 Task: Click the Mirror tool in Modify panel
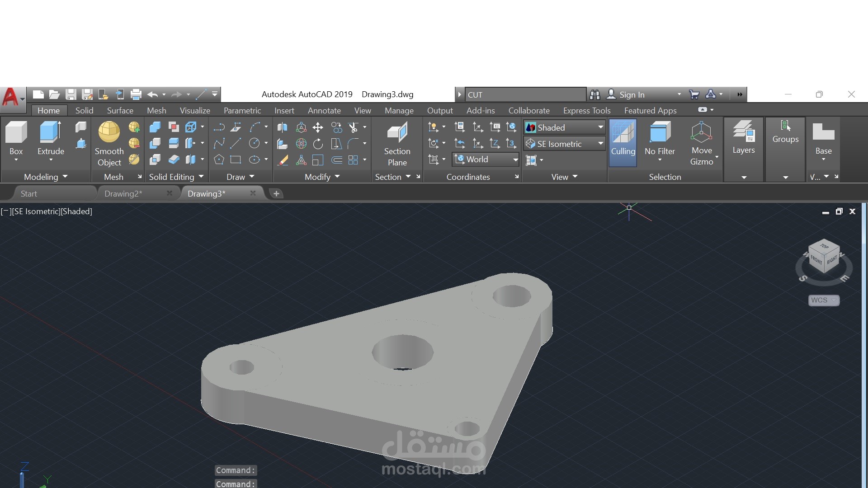[282, 127]
